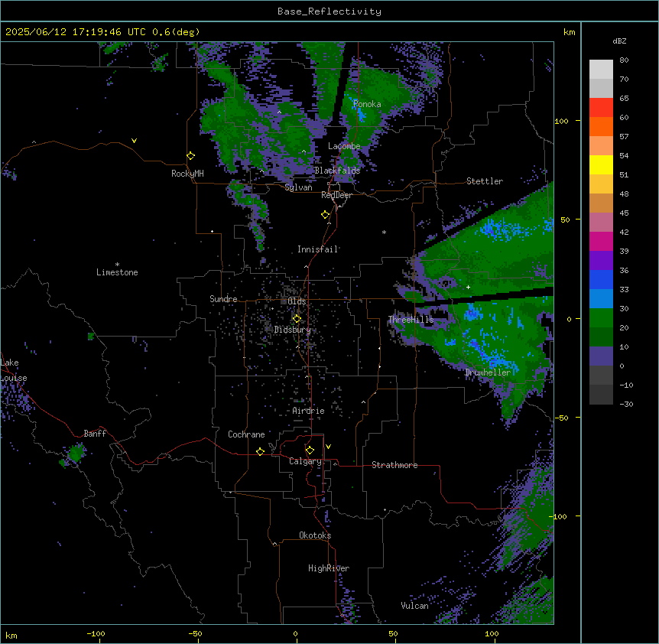Click the Okotoks label
Screen dimensions: 659x644
pyautogui.click(x=315, y=535)
